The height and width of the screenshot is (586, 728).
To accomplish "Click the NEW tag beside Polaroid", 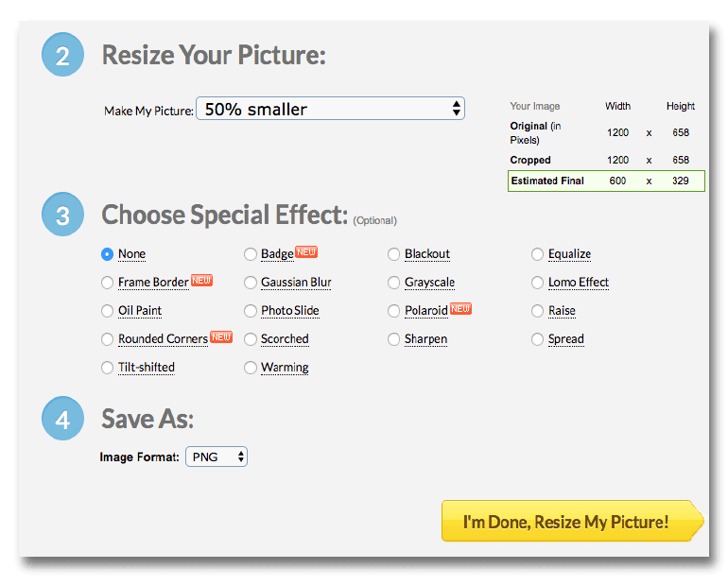I will click(460, 308).
